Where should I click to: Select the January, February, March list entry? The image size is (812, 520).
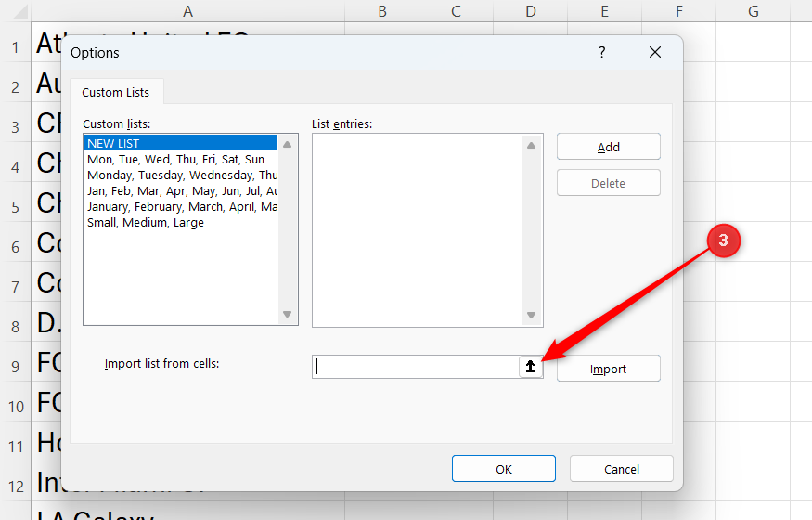[x=181, y=207]
